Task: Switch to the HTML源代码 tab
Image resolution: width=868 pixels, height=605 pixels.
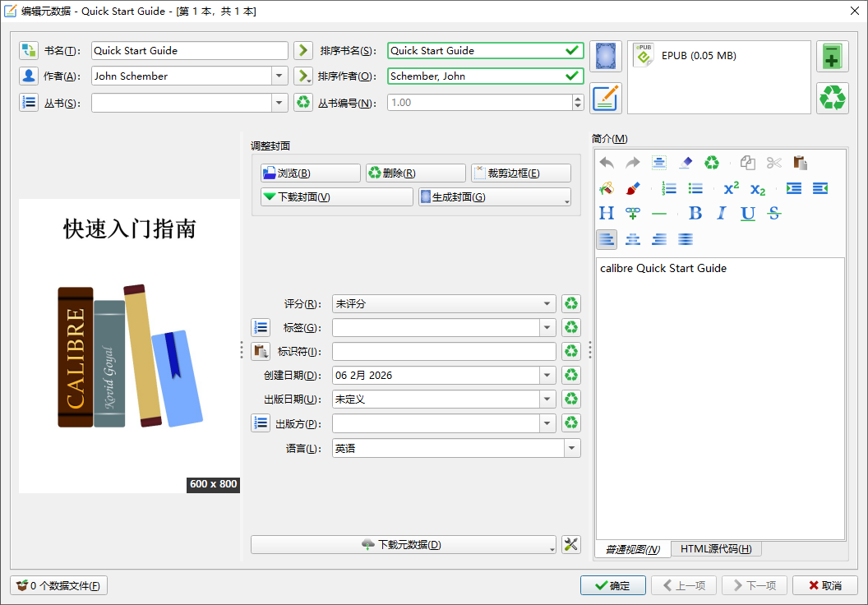Action: (715, 549)
